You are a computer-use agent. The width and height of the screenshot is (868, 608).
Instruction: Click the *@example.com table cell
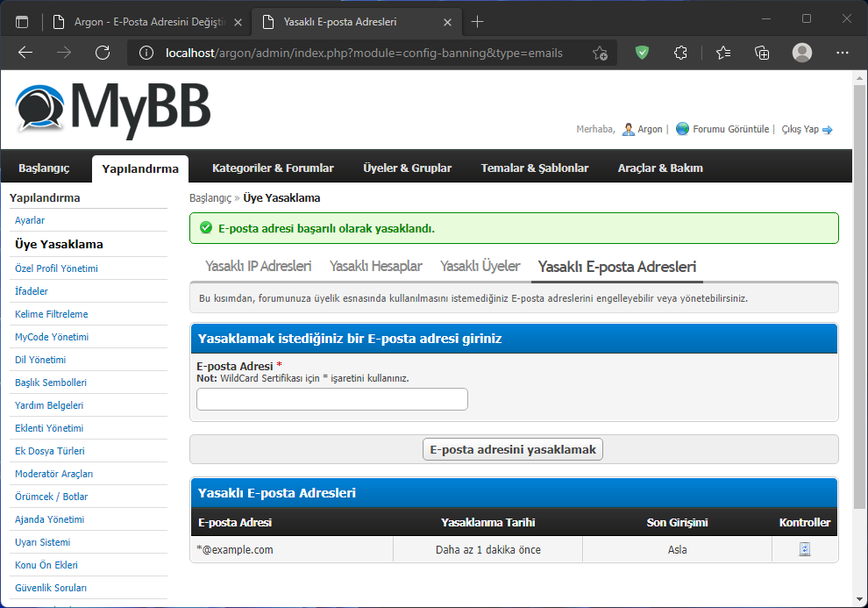coord(292,550)
